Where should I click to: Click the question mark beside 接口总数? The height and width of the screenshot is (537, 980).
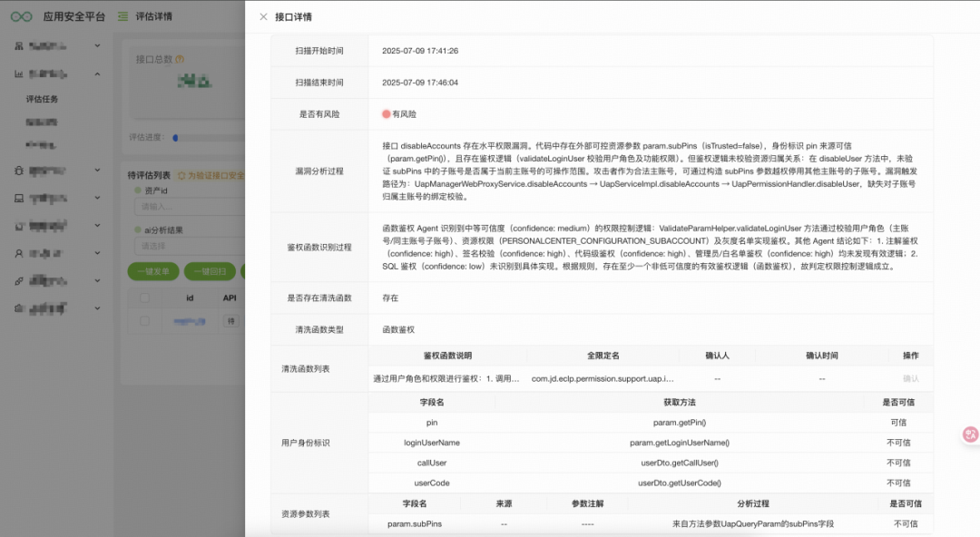point(180,59)
